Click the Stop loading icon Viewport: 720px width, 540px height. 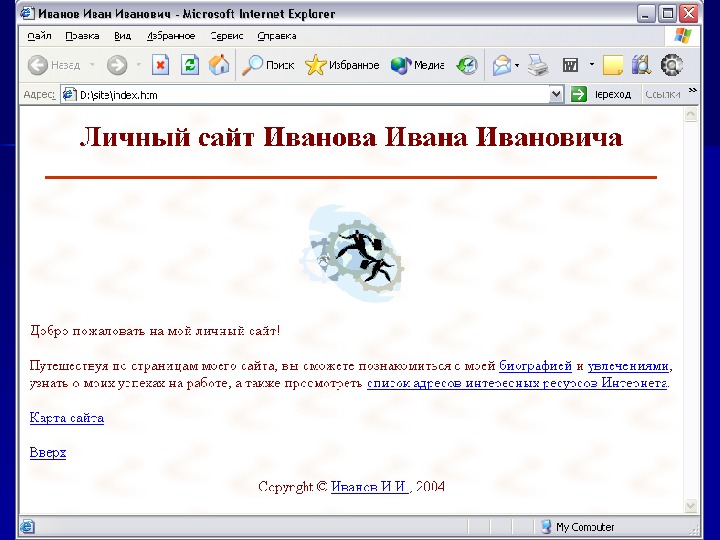point(160,65)
